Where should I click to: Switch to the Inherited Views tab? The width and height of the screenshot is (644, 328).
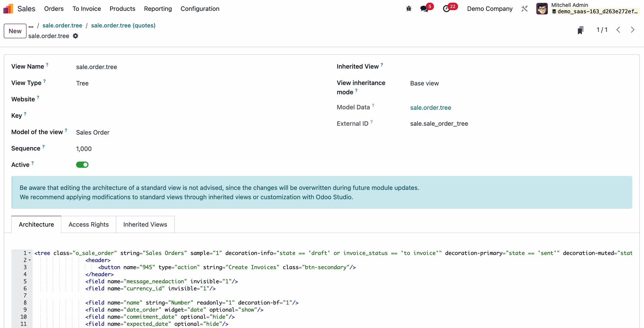(145, 225)
